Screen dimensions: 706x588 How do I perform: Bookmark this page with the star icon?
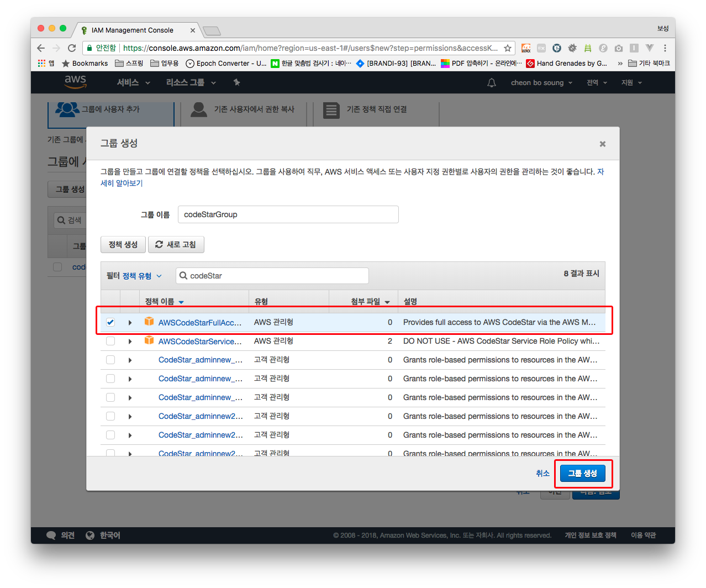pyautogui.click(x=508, y=48)
